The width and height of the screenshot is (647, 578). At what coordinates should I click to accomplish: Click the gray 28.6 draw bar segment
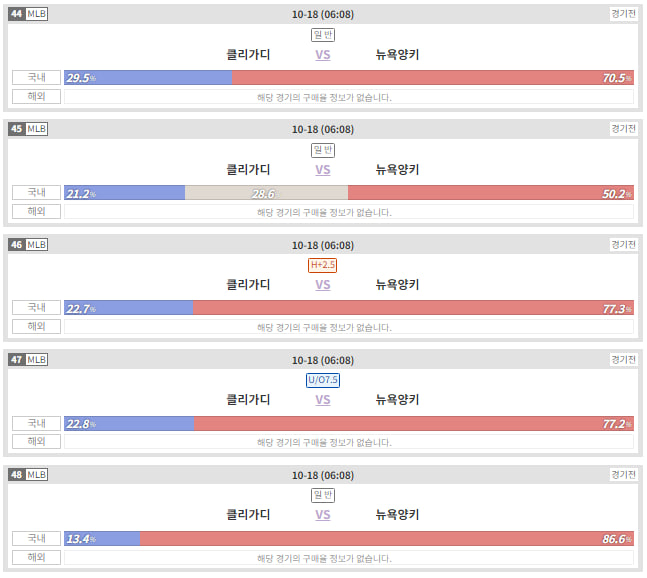[x=267, y=193]
